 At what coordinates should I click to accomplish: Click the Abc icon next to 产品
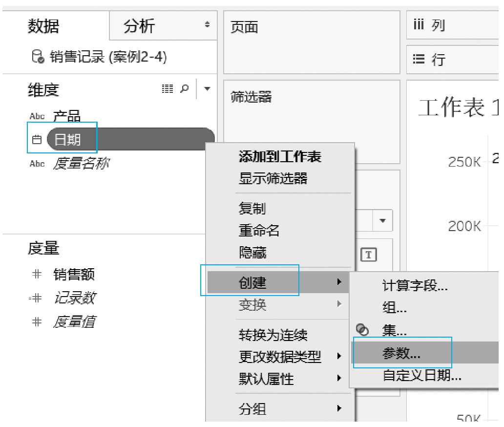point(37,116)
